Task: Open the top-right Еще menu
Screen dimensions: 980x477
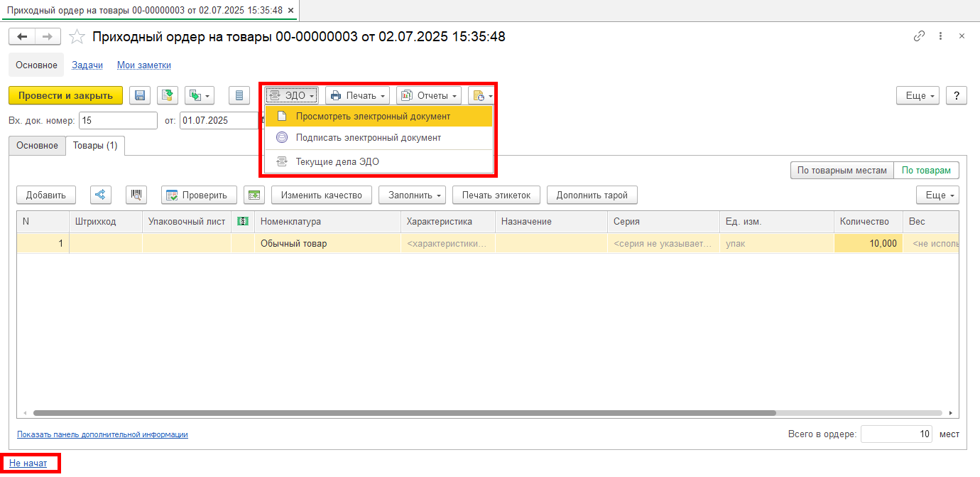Action: pos(918,95)
